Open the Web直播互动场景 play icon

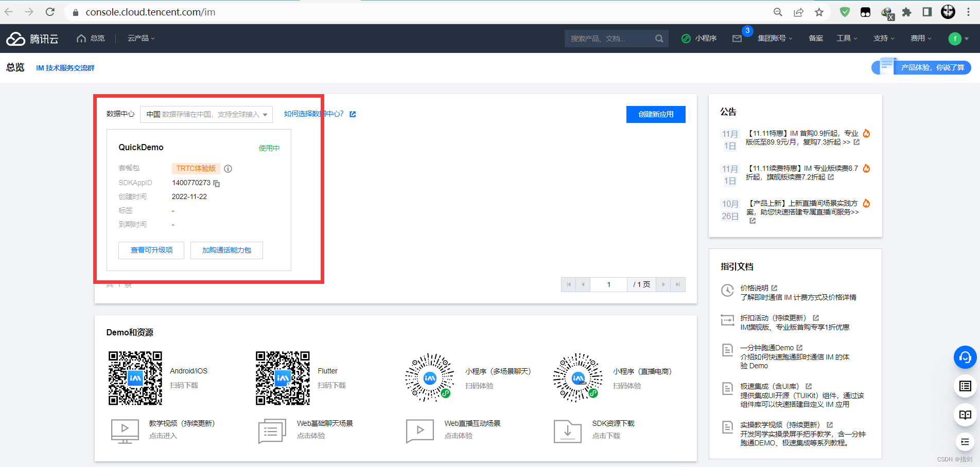tap(420, 431)
